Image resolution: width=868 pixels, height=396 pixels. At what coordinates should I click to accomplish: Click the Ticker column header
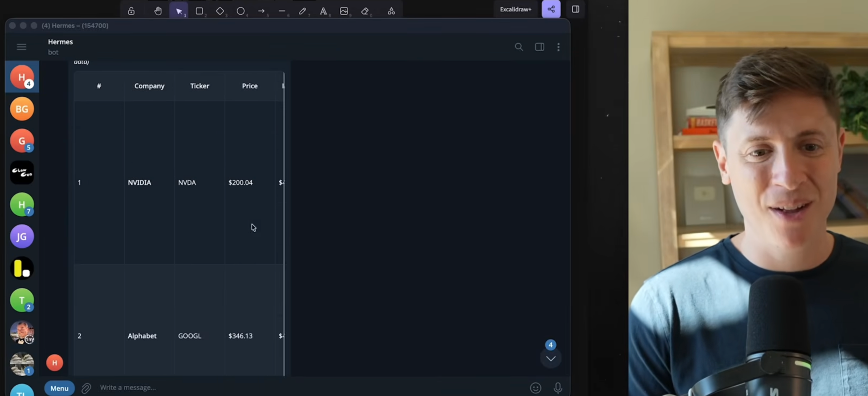point(200,86)
